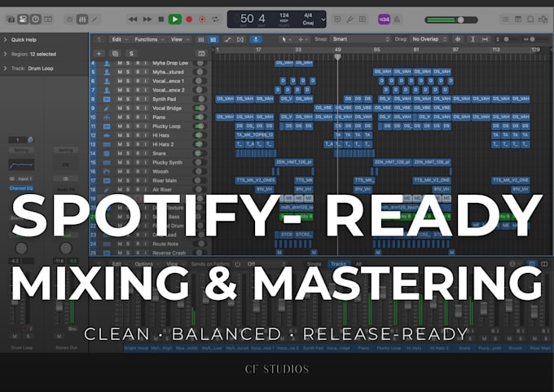The height and width of the screenshot is (392, 554).
Task: Click the Piano track instrument icon
Action: pos(107,117)
